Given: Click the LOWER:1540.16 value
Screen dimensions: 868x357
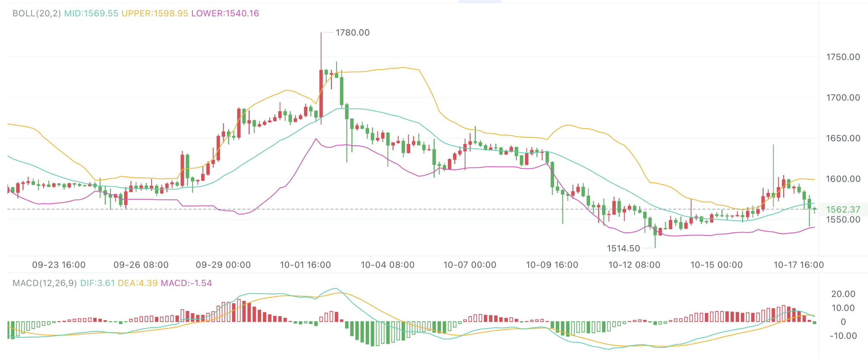Looking at the screenshot, I should click(225, 13).
